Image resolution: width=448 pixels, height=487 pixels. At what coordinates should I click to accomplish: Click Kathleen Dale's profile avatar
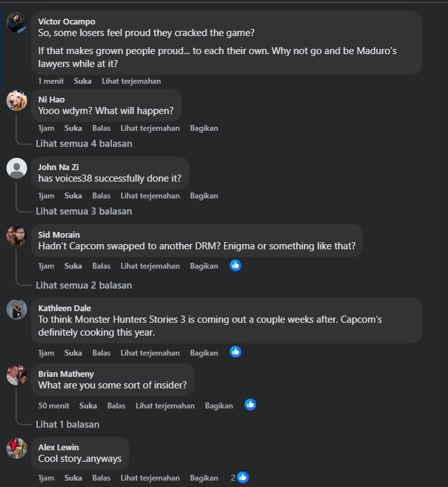pos(17,309)
